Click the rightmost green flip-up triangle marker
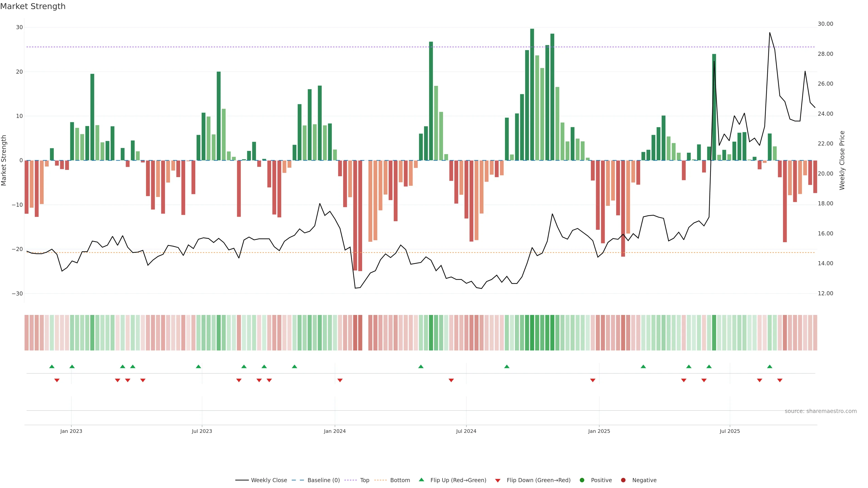Screen dimensions: 868x488 pyautogui.click(x=769, y=366)
